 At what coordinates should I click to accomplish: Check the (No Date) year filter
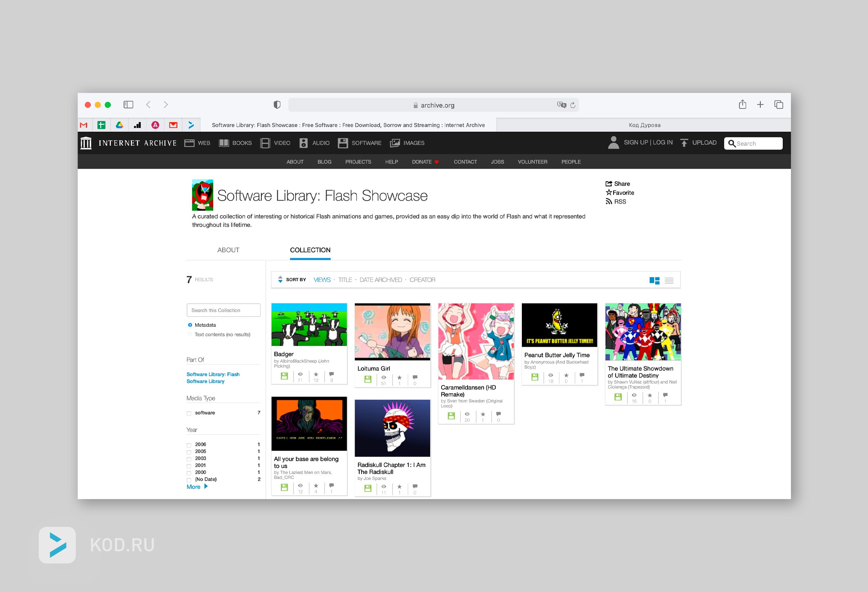(x=189, y=480)
